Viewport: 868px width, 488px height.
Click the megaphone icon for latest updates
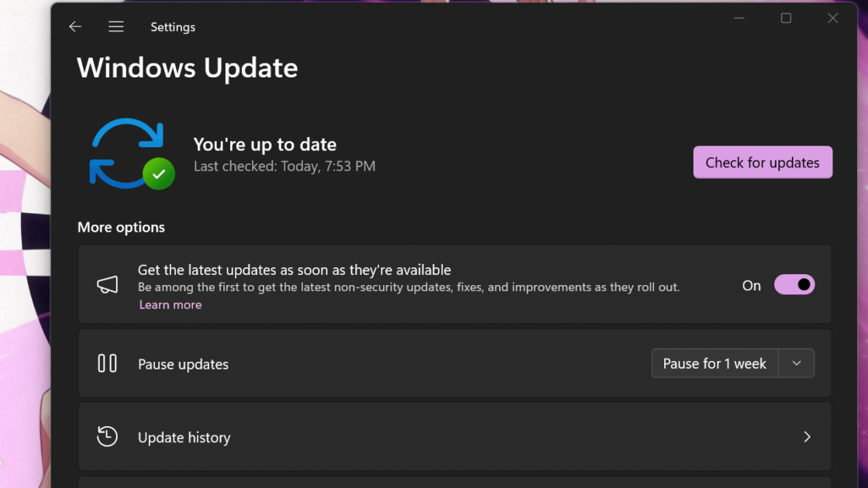click(x=108, y=285)
